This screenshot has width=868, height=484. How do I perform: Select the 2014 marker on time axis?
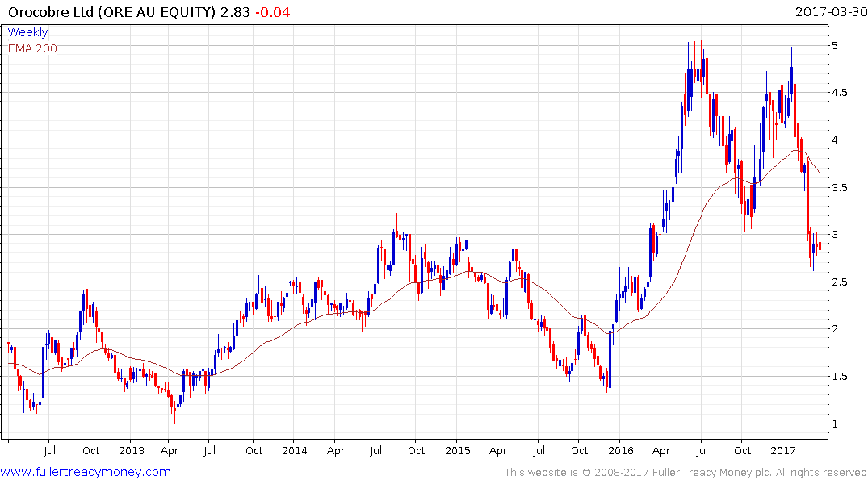tap(294, 451)
